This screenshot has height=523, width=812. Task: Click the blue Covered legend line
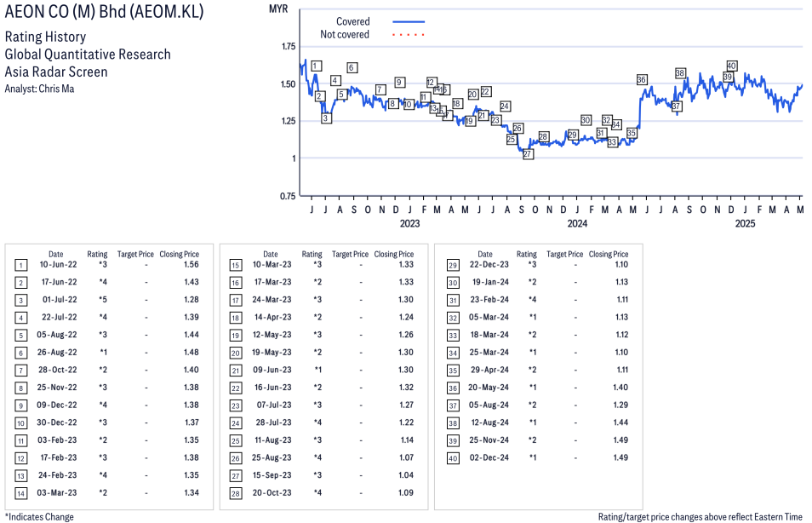click(x=409, y=22)
